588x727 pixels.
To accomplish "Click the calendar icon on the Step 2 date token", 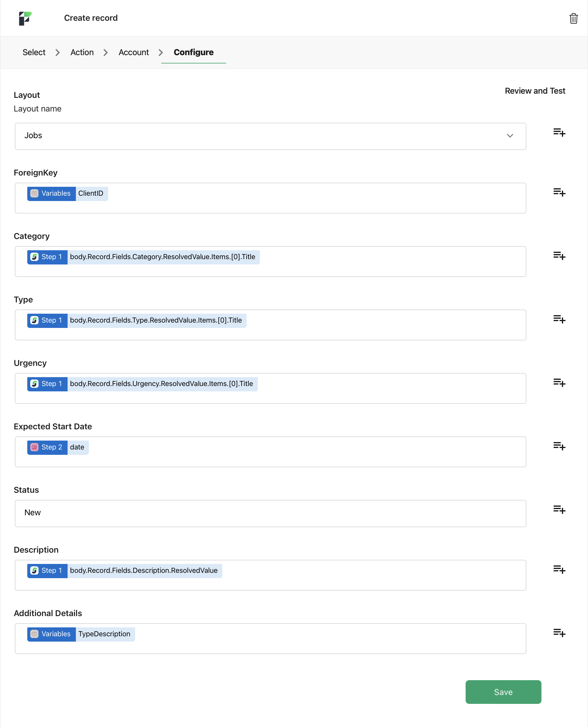I will click(35, 447).
